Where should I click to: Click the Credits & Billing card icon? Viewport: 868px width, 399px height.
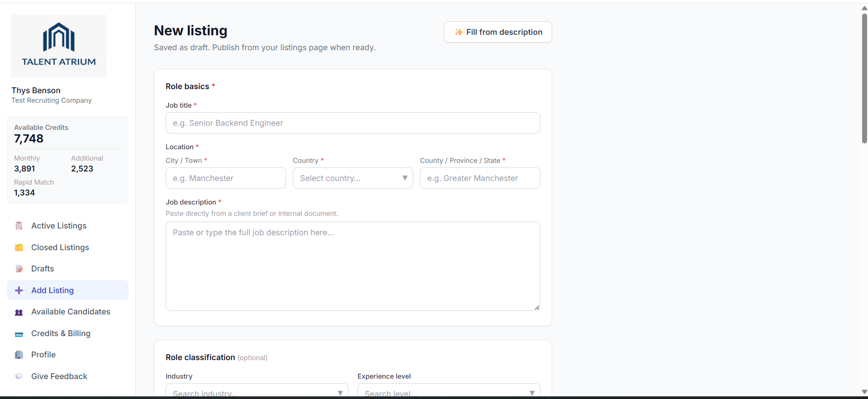(19, 334)
